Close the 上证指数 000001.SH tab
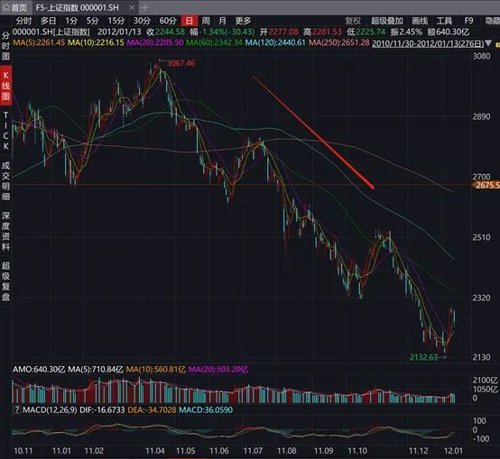 (x=132, y=7)
